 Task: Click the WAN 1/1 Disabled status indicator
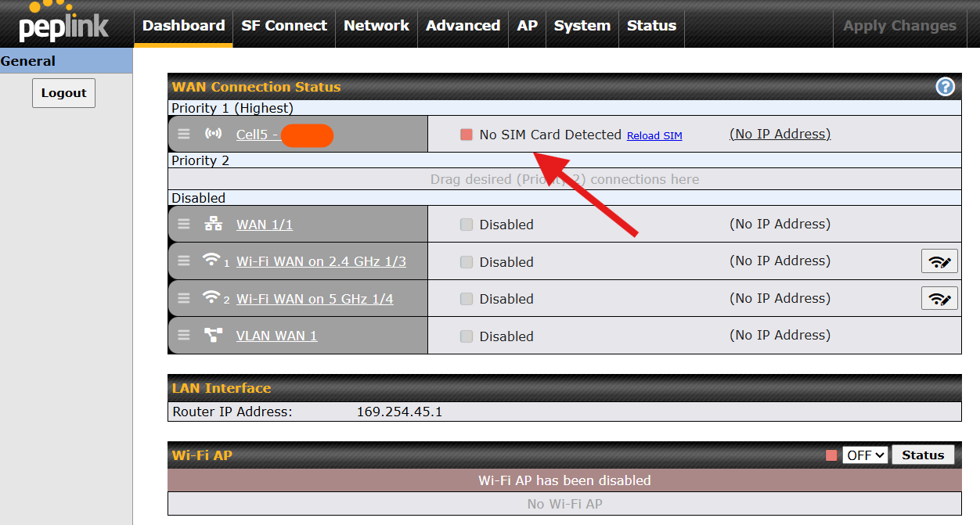click(x=467, y=225)
